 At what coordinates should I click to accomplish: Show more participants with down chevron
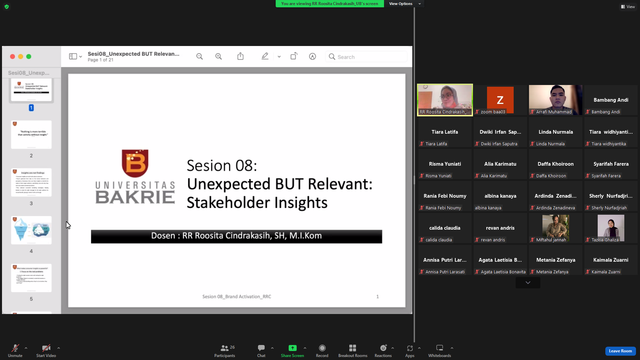[528, 282]
